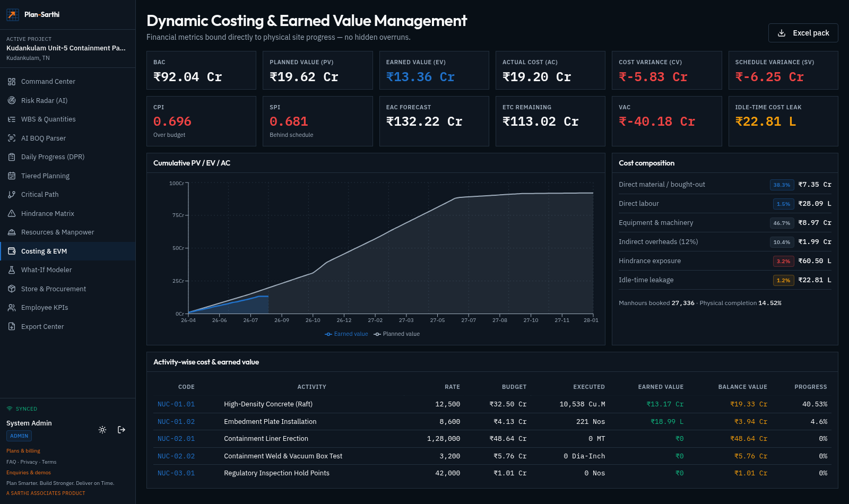Click the logout icon beside System Admin

point(122,430)
